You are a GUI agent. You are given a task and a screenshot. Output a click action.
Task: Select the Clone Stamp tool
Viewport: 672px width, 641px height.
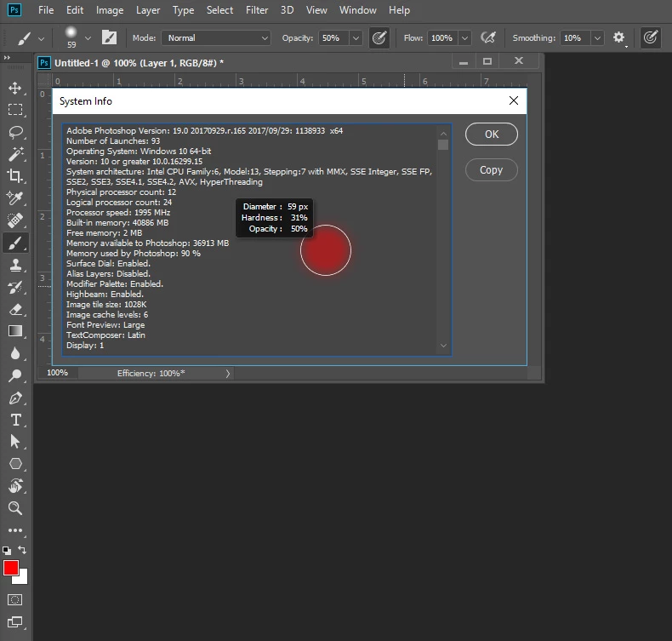coord(15,265)
